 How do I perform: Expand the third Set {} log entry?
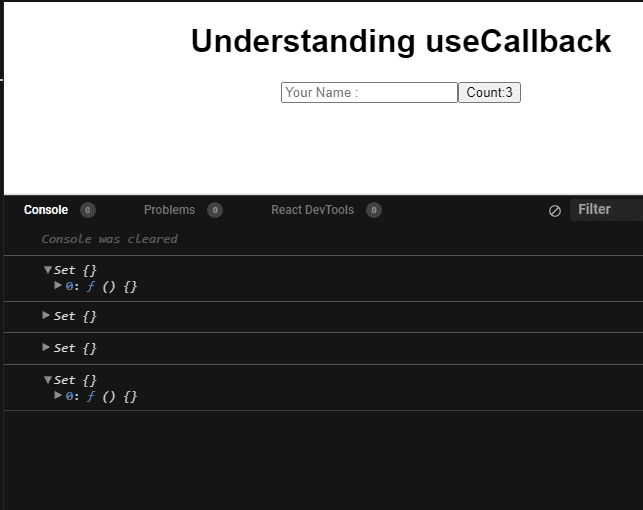(x=46, y=347)
